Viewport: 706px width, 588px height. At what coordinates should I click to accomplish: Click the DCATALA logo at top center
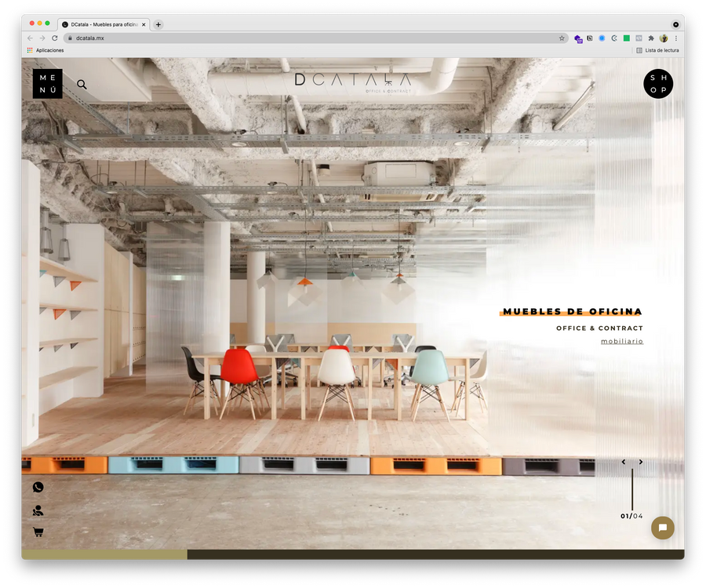352,82
